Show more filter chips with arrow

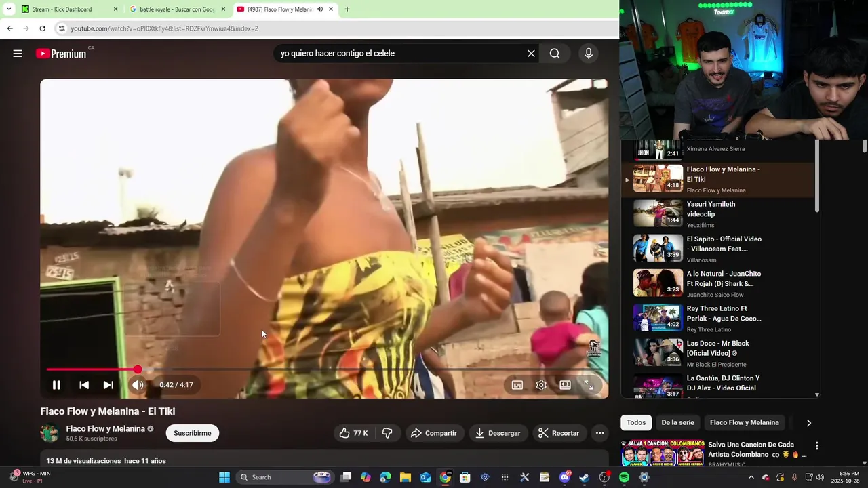point(808,423)
